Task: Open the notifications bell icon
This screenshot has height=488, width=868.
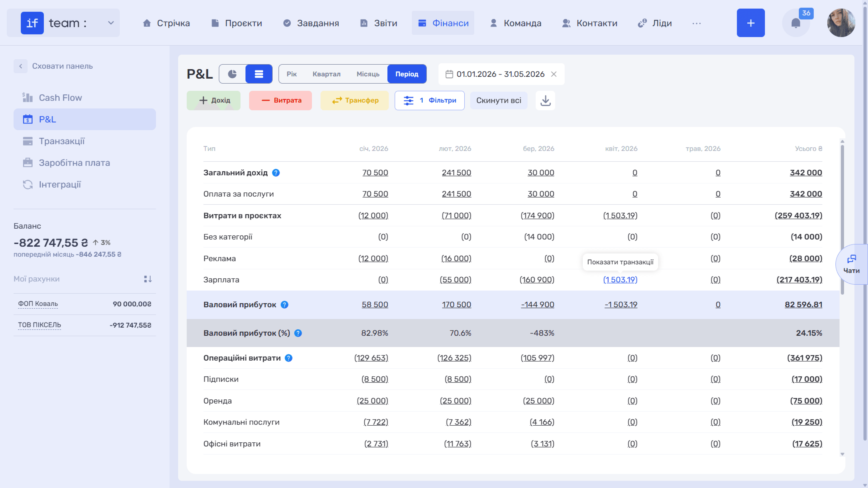Action: [x=796, y=23]
